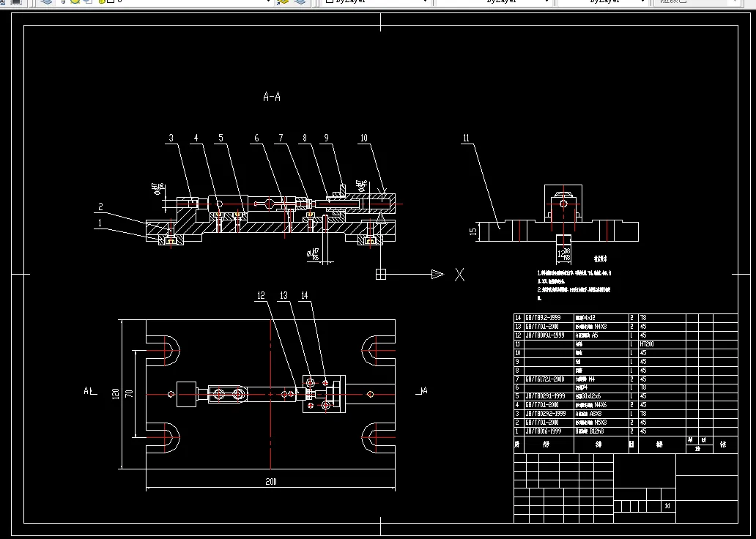Click the UCS X axis label
This screenshot has height=539, width=756.
[459, 275]
